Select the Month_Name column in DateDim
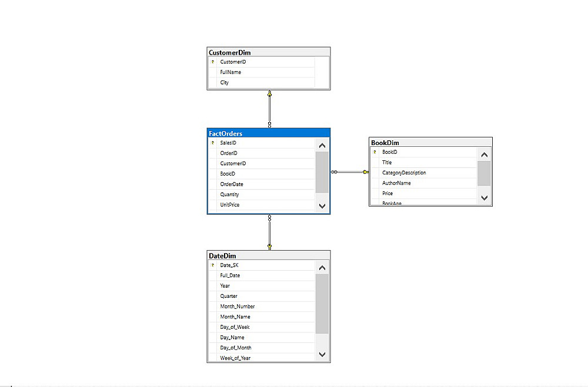Image resolution: width=588 pixels, height=387 pixels. coord(262,317)
